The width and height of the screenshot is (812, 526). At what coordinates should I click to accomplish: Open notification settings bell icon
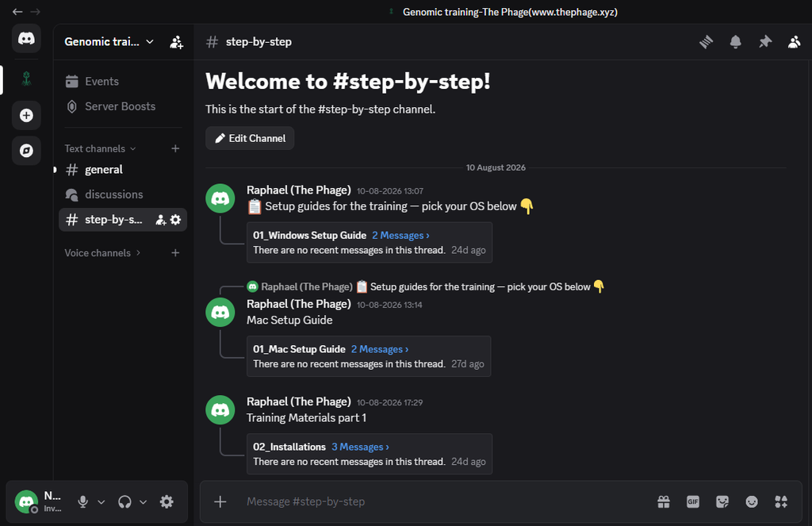[735, 42]
